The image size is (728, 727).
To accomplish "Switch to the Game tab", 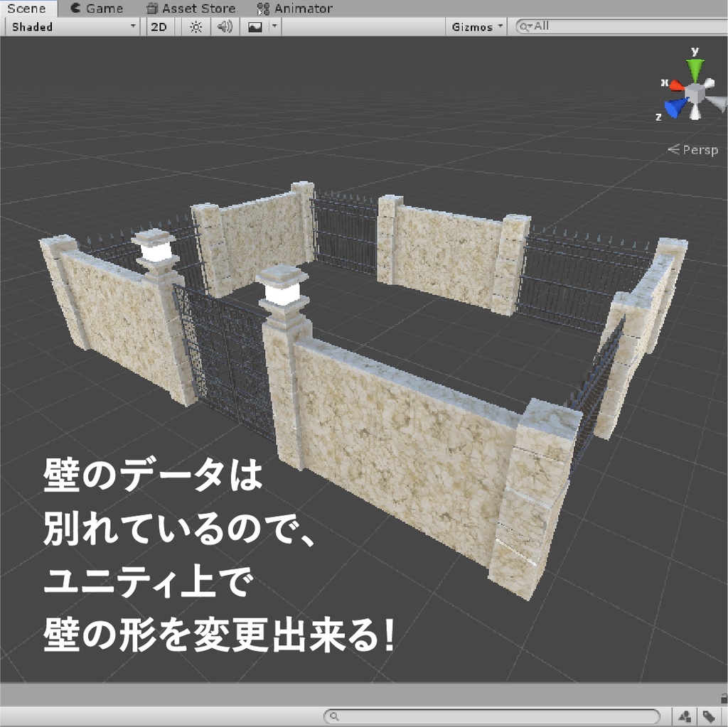I will (x=98, y=8).
